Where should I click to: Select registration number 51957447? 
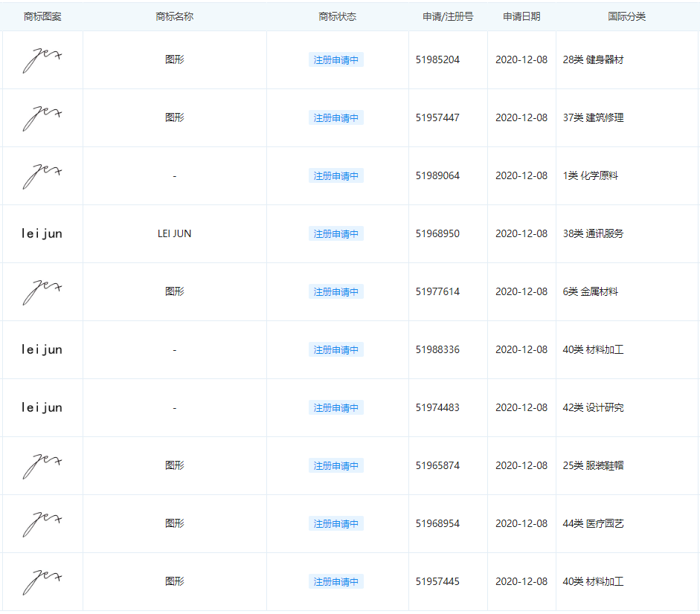tap(437, 117)
